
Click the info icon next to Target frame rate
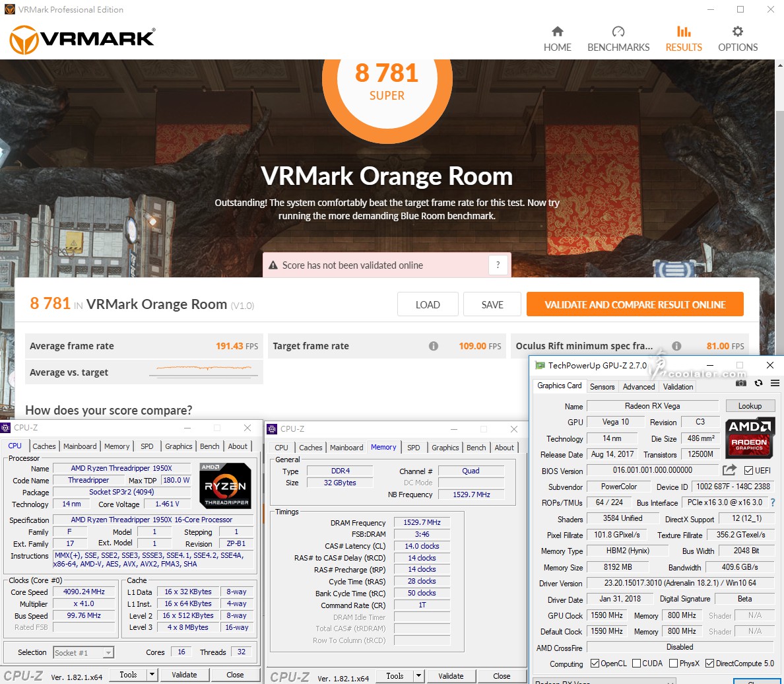[434, 346]
